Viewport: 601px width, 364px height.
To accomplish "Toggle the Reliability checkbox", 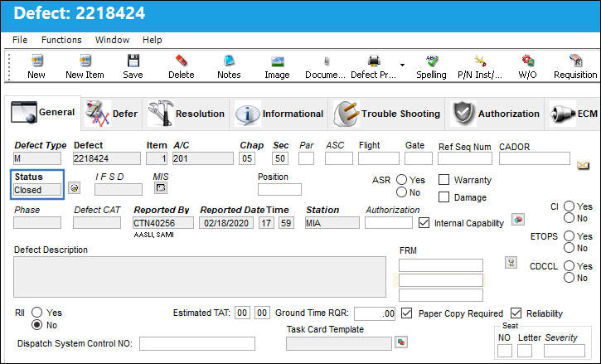I will [516, 313].
